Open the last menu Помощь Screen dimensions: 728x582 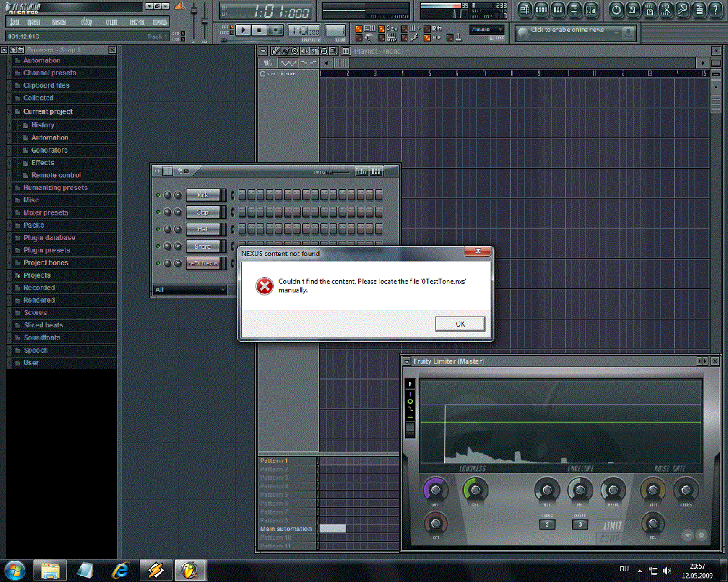pos(159,22)
